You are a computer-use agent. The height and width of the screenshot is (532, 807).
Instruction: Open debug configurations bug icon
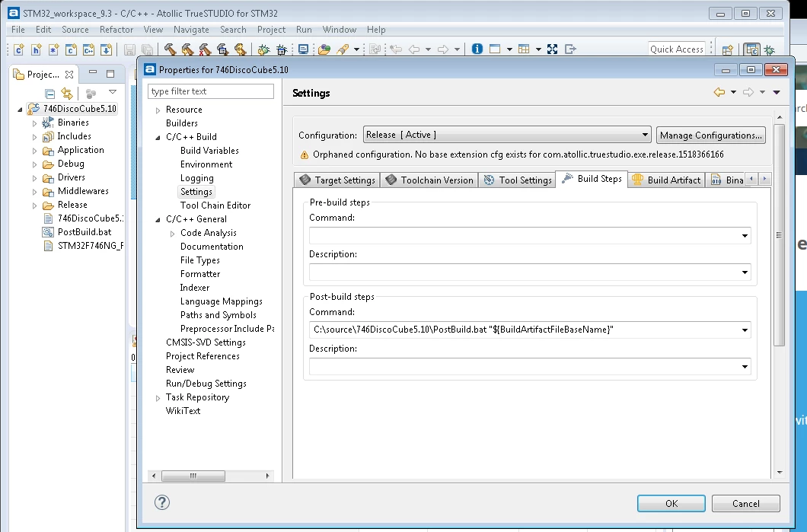282,49
